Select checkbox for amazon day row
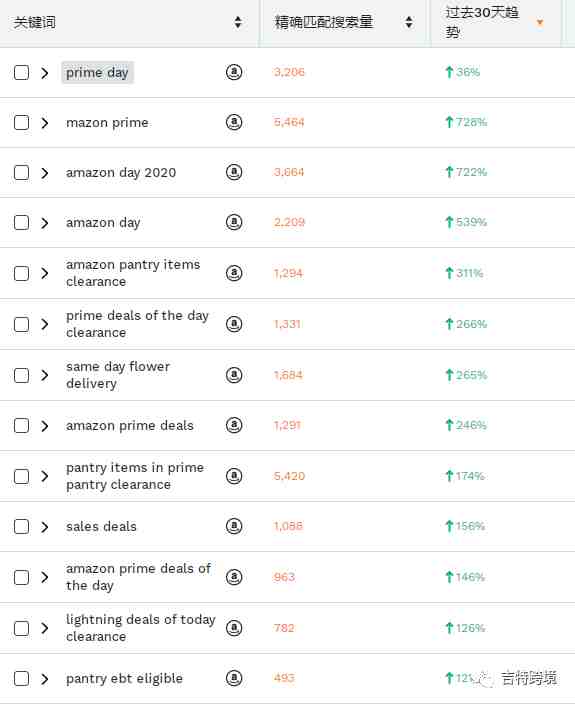 22,222
